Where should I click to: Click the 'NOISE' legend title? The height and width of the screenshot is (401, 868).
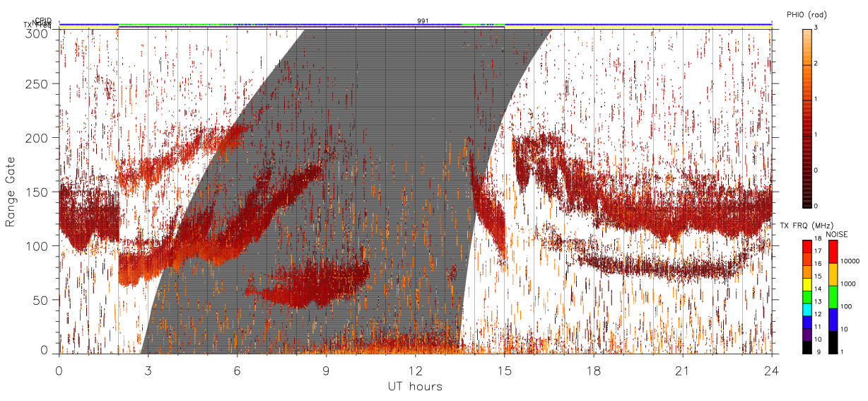pyautogui.click(x=837, y=234)
